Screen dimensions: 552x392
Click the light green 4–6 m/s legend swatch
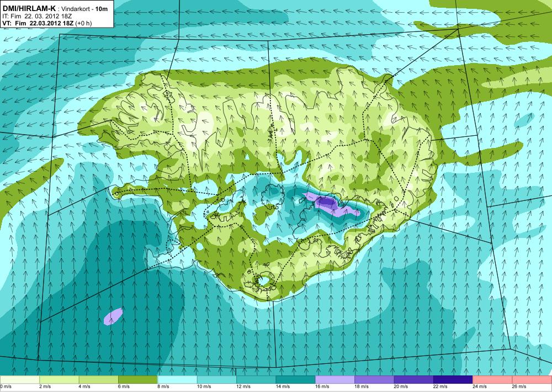[98, 380]
